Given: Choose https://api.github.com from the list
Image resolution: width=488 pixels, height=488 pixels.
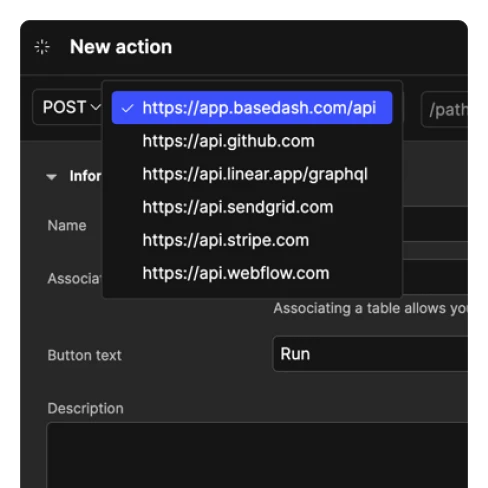Looking at the screenshot, I should coord(252,141).
